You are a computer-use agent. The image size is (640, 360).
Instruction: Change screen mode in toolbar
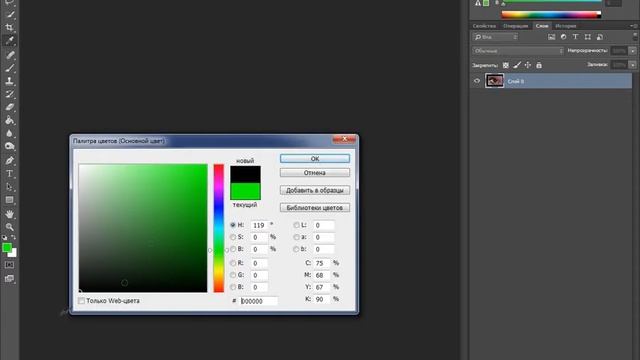click(9, 279)
